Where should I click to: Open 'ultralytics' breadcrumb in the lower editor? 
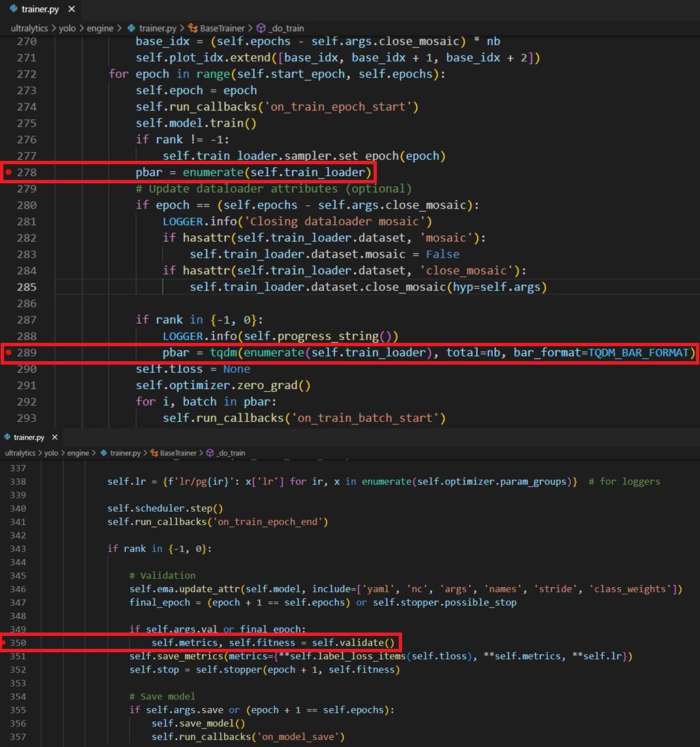(x=20, y=453)
